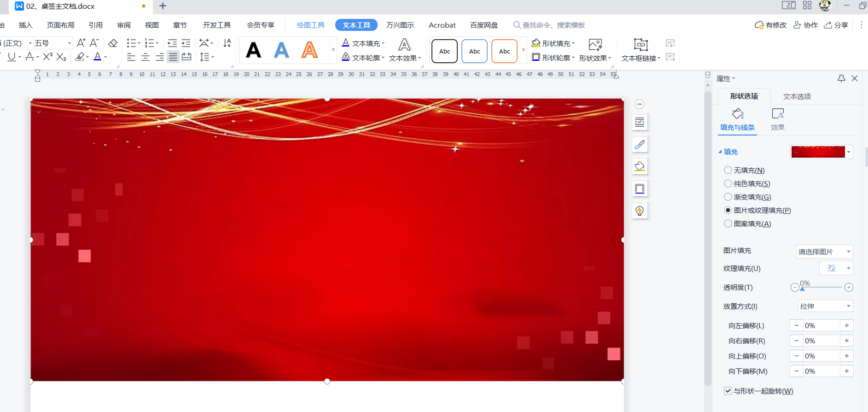The image size is (868, 412).
Task: Pin the properties panel
Action: click(841, 78)
